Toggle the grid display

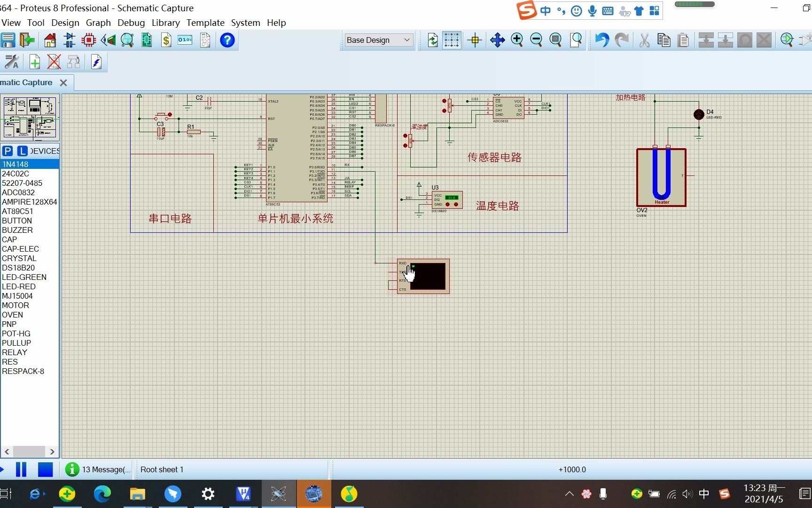(452, 40)
